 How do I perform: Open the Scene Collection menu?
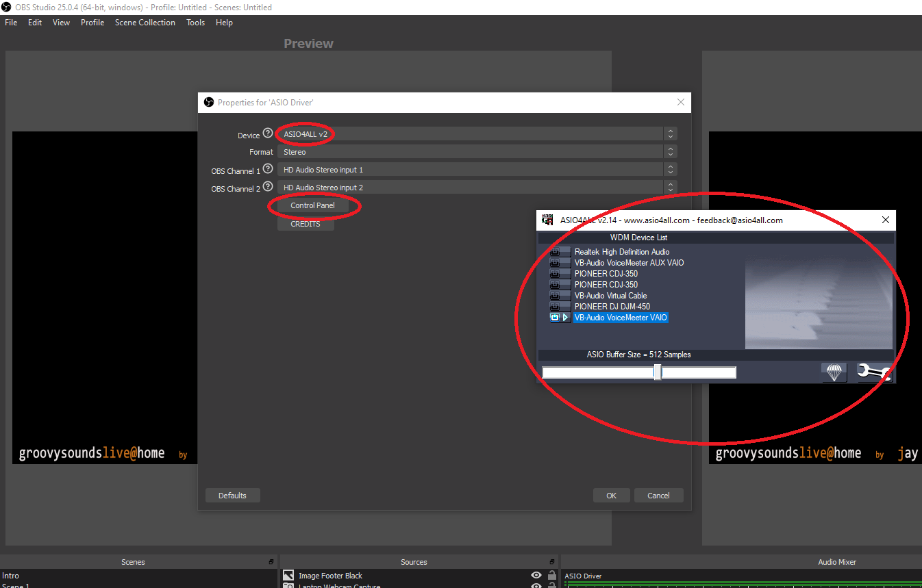point(145,23)
